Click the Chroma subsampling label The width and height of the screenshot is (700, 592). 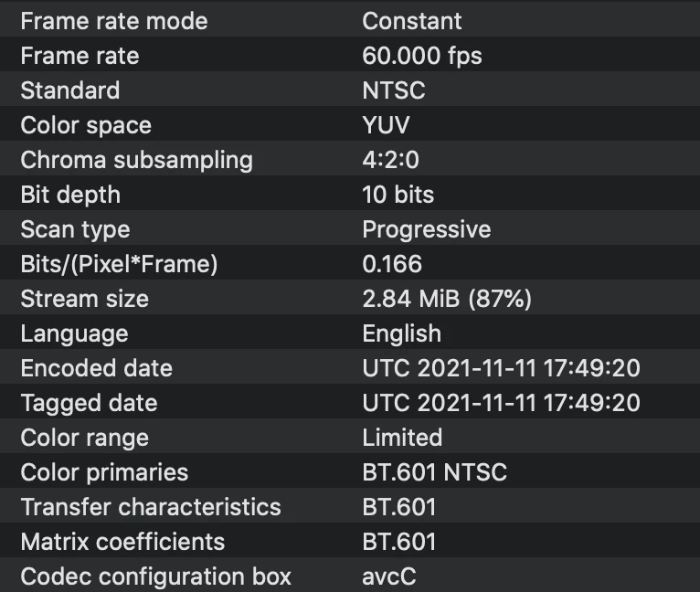136,160
